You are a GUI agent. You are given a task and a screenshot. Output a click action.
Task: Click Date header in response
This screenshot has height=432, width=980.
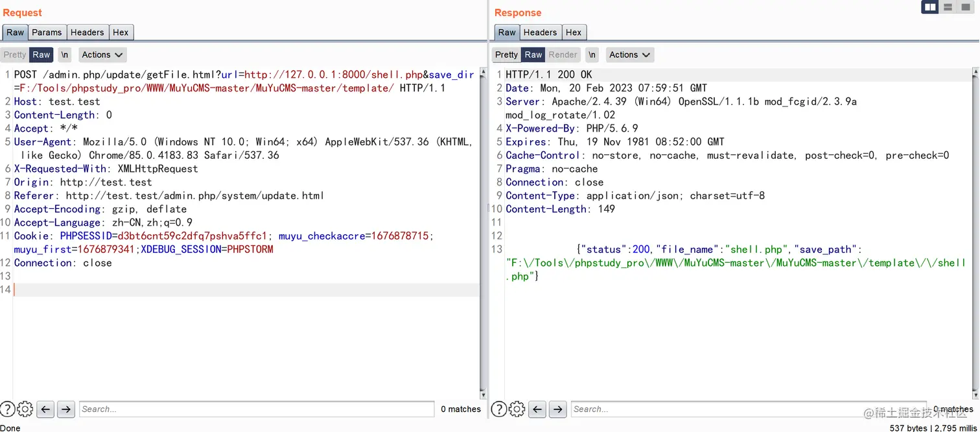click(x=607, y=88)
